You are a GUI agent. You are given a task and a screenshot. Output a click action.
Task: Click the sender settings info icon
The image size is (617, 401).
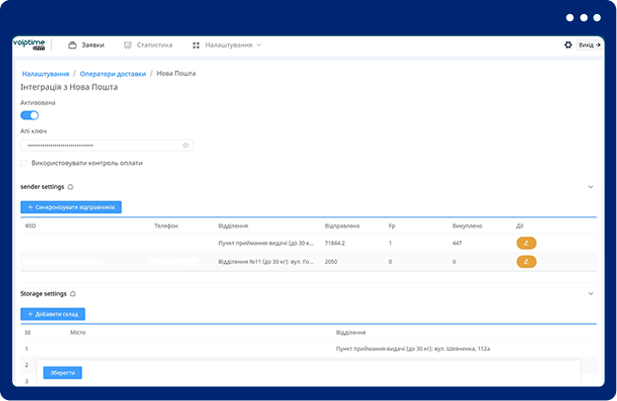(70, 187)
